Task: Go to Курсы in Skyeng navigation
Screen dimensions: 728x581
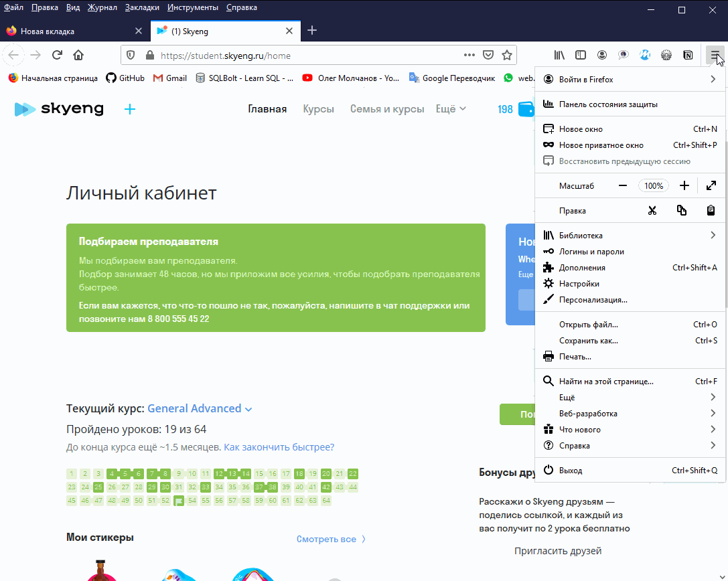Action: point(319,109)
